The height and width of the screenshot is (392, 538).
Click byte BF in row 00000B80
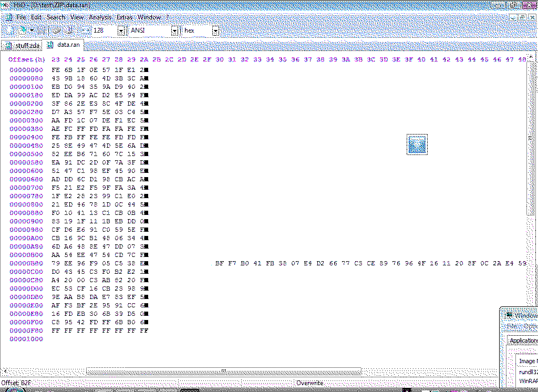pyautogui.click(x=219, y=263)
